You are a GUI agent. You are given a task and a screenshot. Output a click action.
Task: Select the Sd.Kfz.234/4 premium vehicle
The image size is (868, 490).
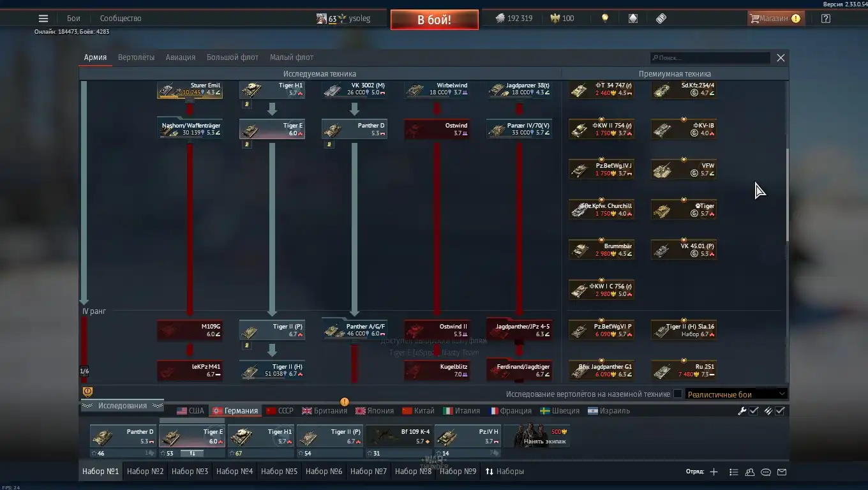[x=684, y=89]
